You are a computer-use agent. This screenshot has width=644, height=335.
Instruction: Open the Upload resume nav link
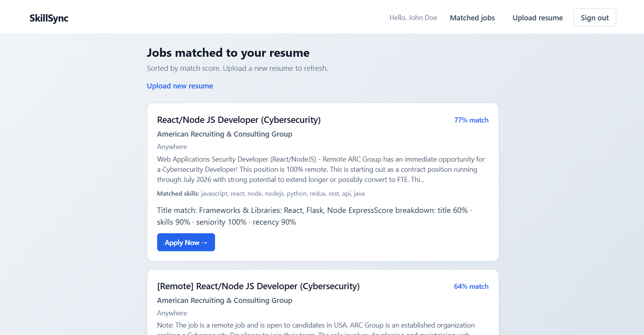coord(538,18)
